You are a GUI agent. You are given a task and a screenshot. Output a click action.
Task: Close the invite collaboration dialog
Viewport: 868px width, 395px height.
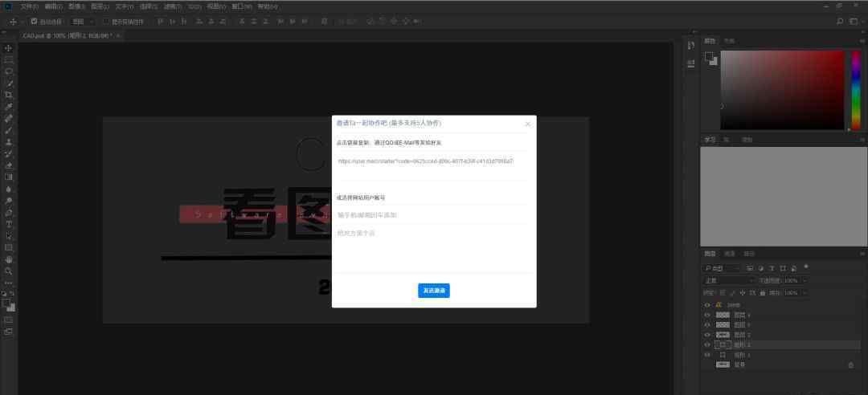click(528, 124)
